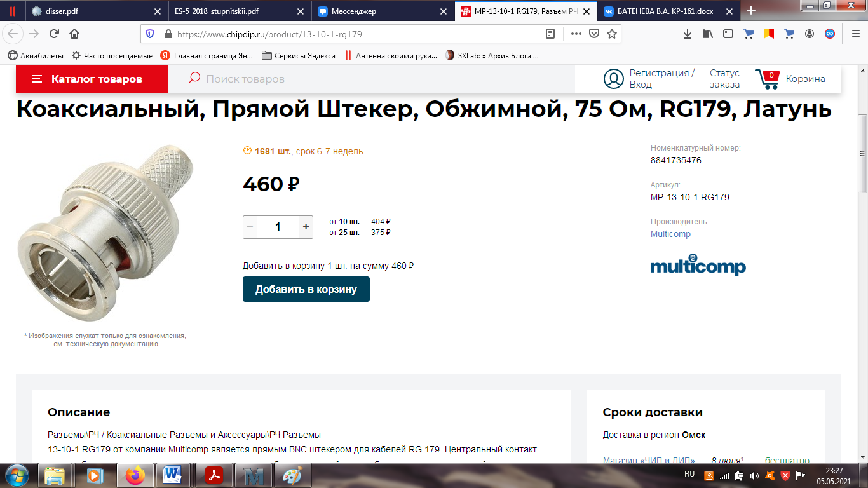The image size is (868, 488).
Task: Open Firefox downloads arrow icon
Action: tap(688, 34)
